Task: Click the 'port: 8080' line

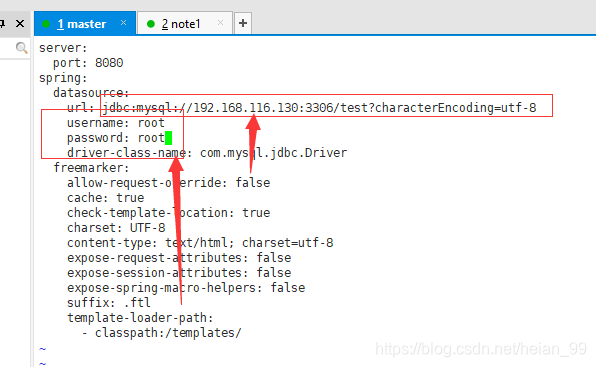Action: tap(88, 63)
